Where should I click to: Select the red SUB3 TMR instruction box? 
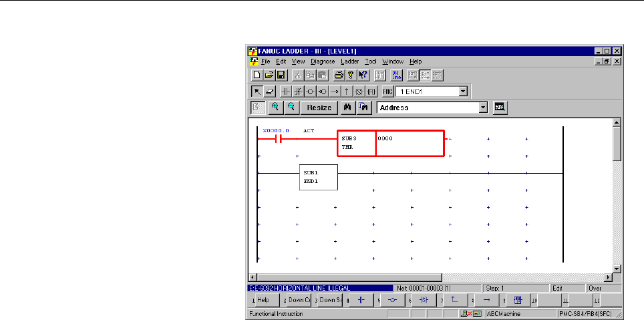pos(391,144)
